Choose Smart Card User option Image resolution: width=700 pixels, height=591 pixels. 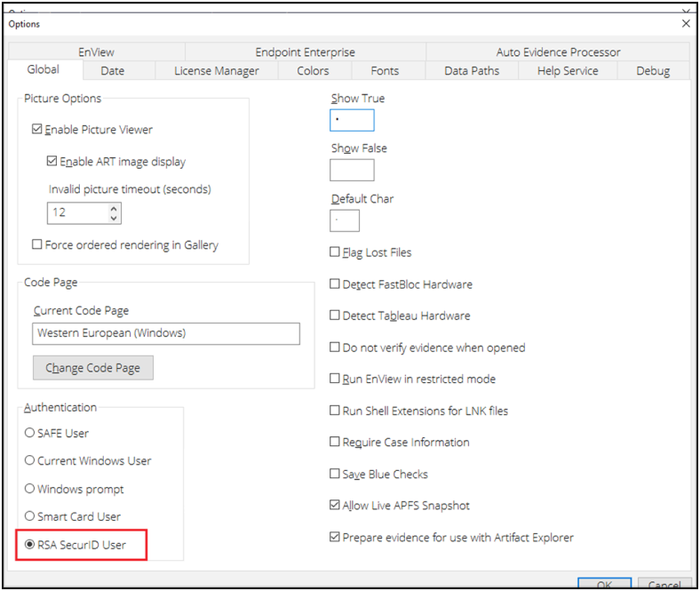point(30,516)
